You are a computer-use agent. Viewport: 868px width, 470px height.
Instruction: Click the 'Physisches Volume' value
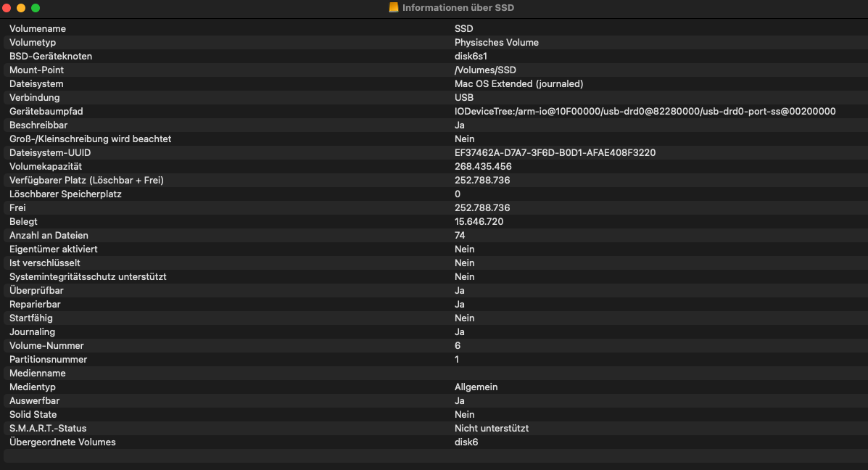(x=496, y=43)
